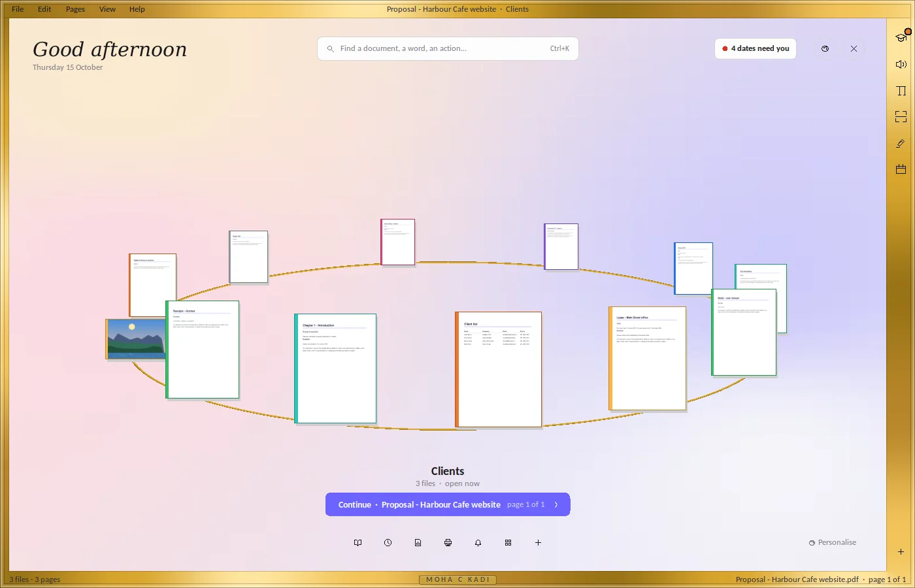Open the 'Lease - Main Street office' thumbnail
Image resolution: width=915 pixels, height=588 pixels.
pos(648,359)
